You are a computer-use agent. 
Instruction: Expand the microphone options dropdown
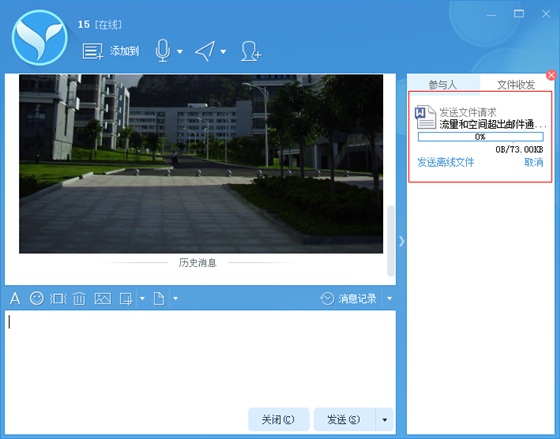tap(180, 52)
